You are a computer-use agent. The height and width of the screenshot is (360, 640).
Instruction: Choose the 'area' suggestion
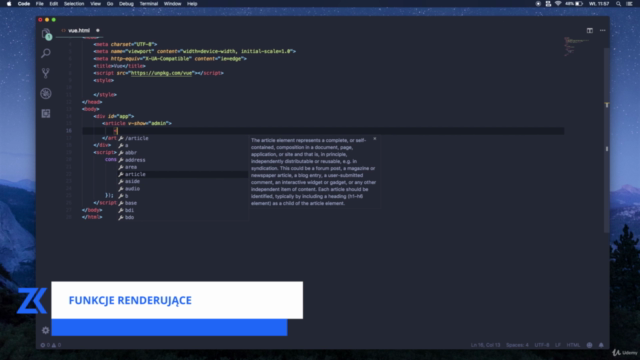point(183,167)
